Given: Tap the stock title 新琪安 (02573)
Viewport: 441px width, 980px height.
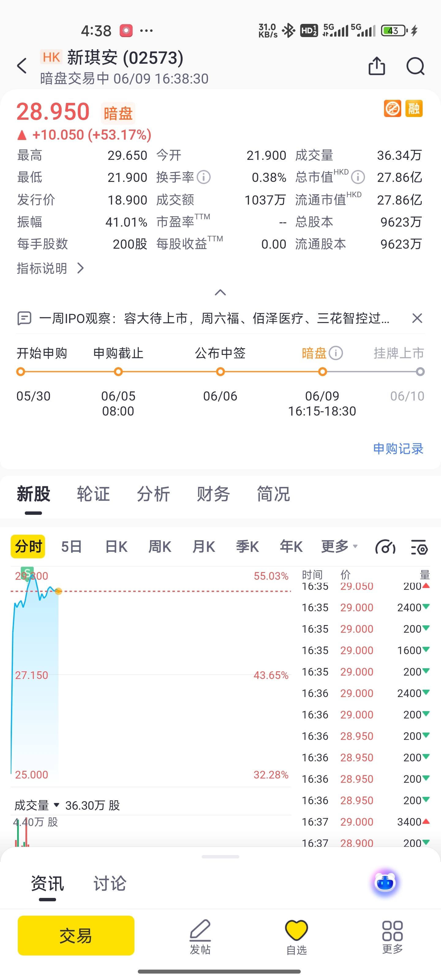Looking at the screenshot, I should [x=125, y=58].
